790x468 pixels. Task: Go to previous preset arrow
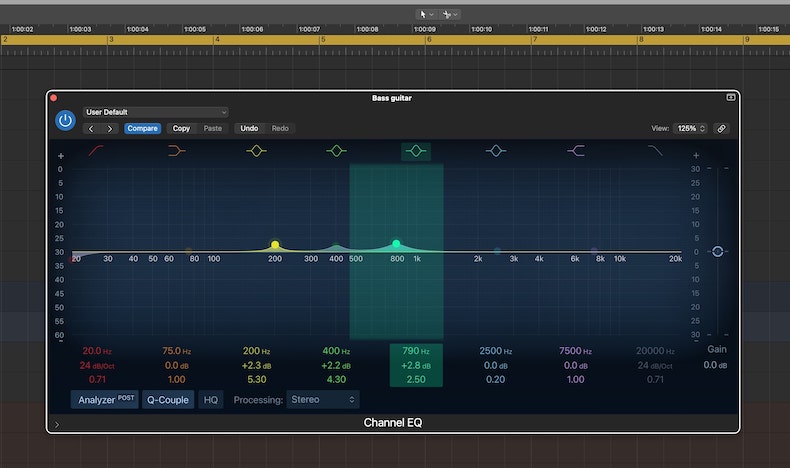pyautogui.click(x=91, y=128)
